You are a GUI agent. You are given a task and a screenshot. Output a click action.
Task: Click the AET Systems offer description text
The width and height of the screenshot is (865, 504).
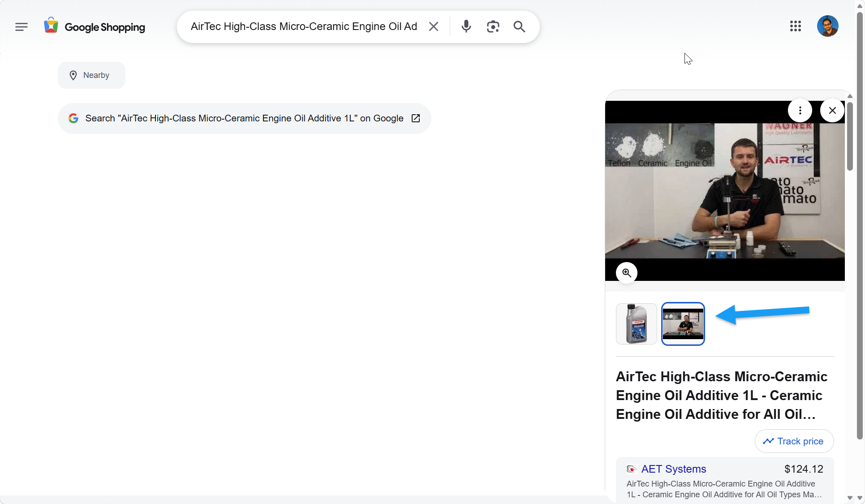click(x=724, y=489)
